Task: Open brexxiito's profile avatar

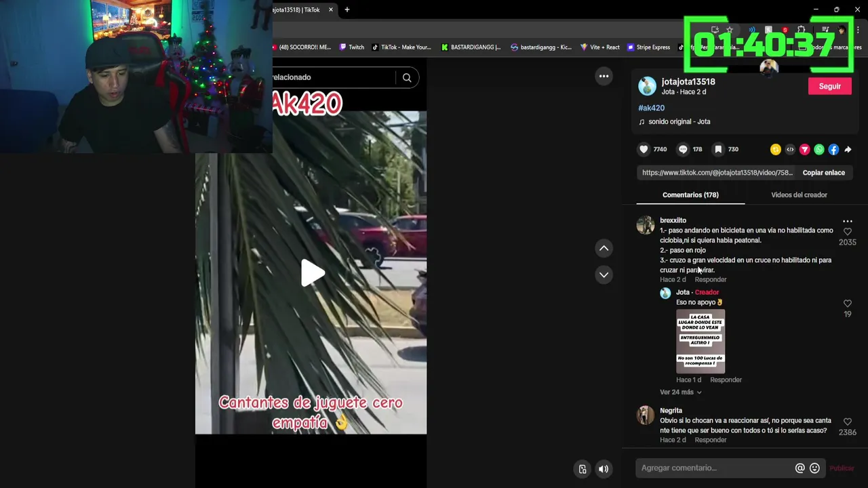Action: point(646,225)
